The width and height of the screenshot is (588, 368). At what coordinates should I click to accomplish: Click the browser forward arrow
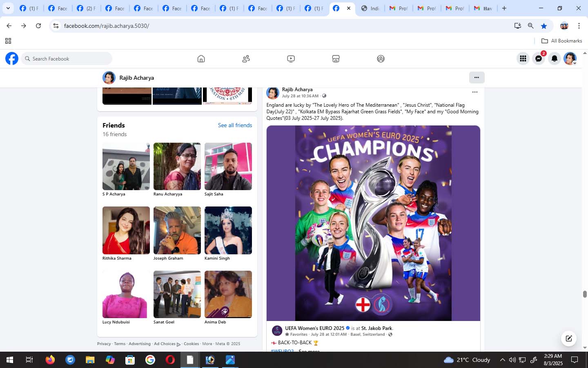click(24, 26)
